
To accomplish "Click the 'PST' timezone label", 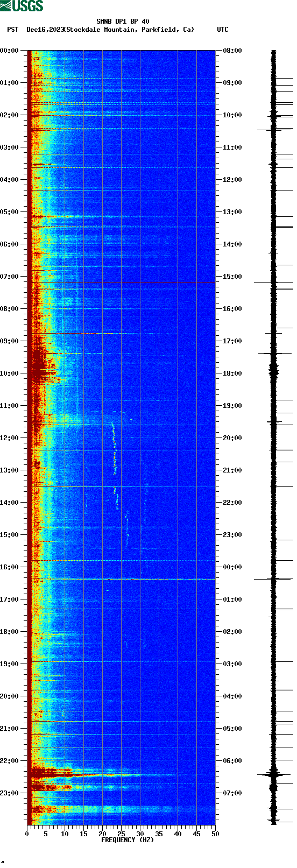I will (13, 30).
